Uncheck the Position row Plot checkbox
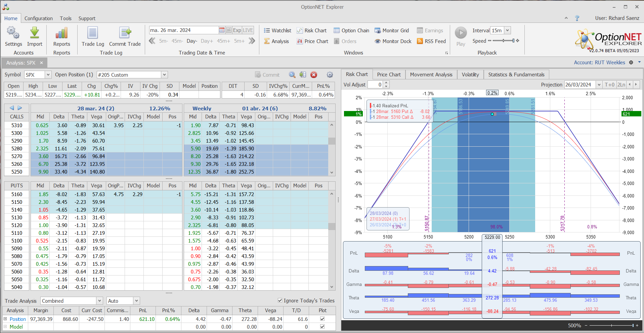644x333 pixels. pos(322,319)
